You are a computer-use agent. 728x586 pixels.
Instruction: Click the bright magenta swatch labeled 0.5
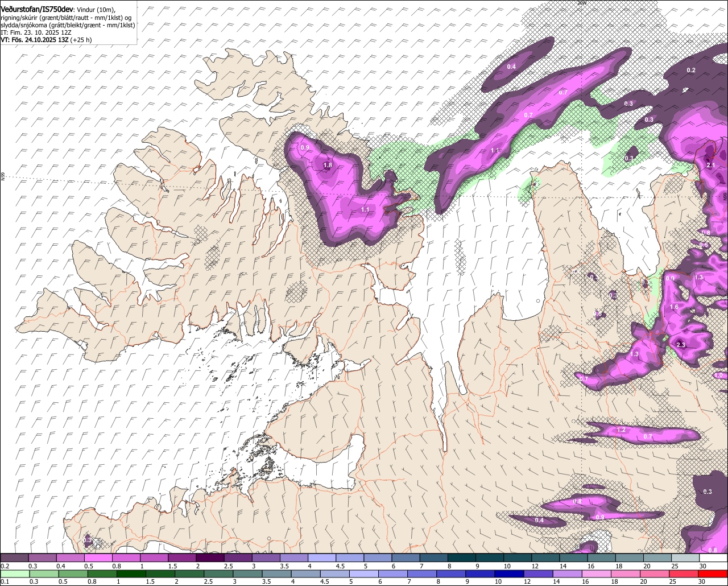[98, 558]
